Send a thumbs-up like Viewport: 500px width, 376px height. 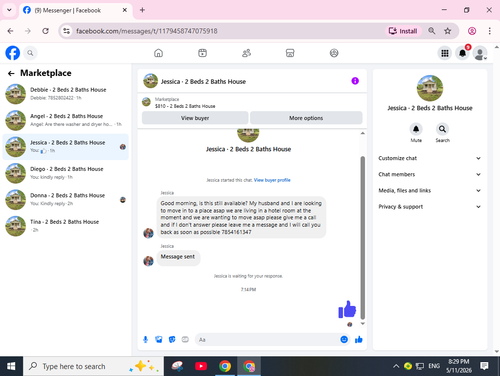359,339
